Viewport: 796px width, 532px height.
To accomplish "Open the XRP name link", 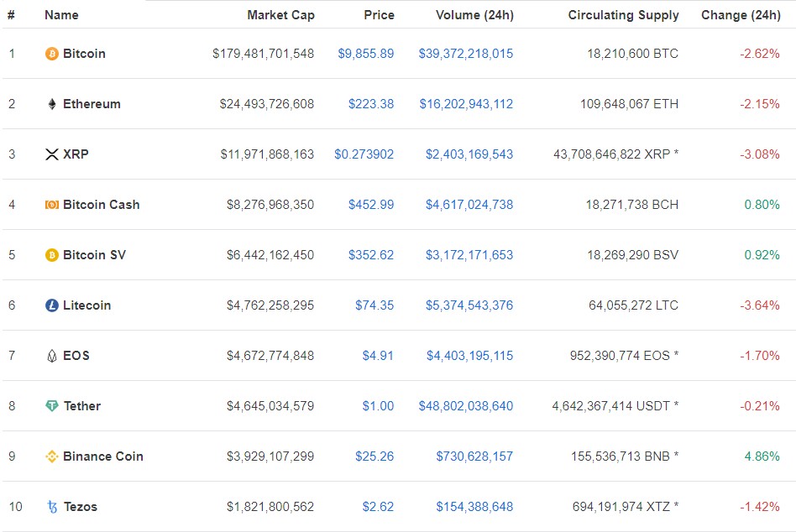I will click(x=76, y=154).
